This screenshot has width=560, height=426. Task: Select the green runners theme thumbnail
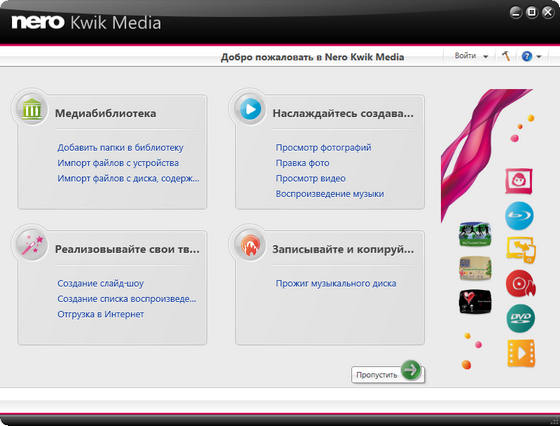point(475,234)
